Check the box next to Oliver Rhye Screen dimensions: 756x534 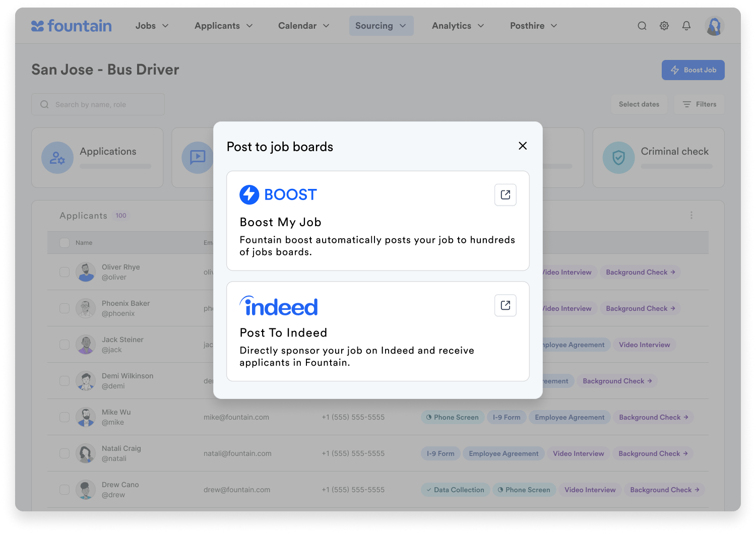(x=65, y=272)
